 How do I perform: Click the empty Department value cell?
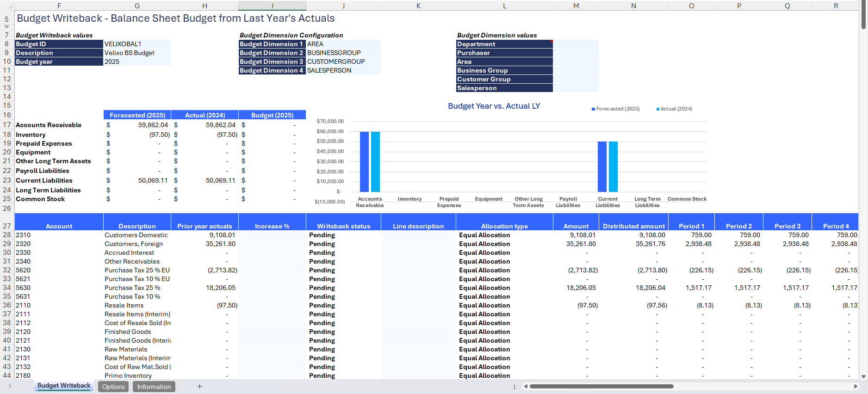(x=576, y=44)
